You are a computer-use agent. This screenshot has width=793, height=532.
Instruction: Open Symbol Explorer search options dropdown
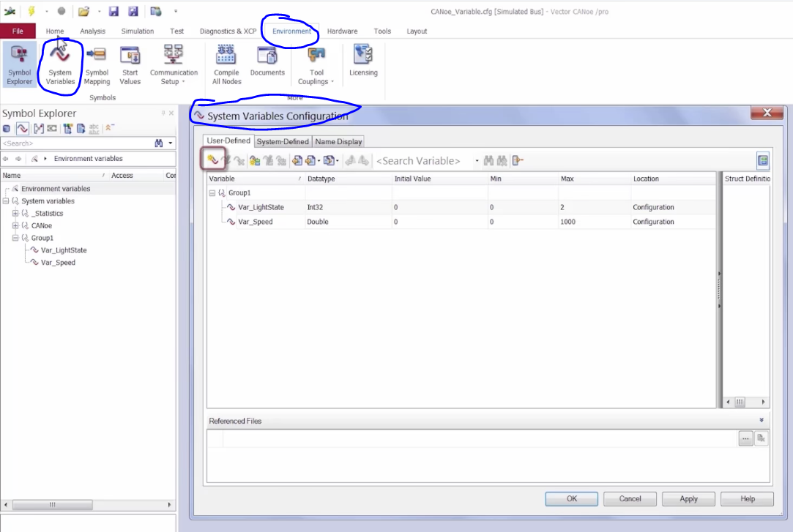pyautogui.click(x=171, y=143)
